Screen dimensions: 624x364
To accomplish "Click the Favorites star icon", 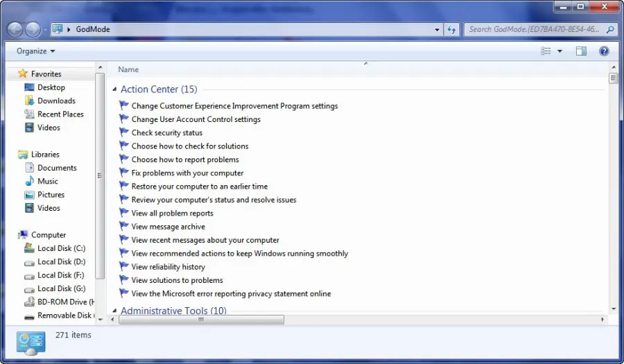I will [x=23, y=73].
